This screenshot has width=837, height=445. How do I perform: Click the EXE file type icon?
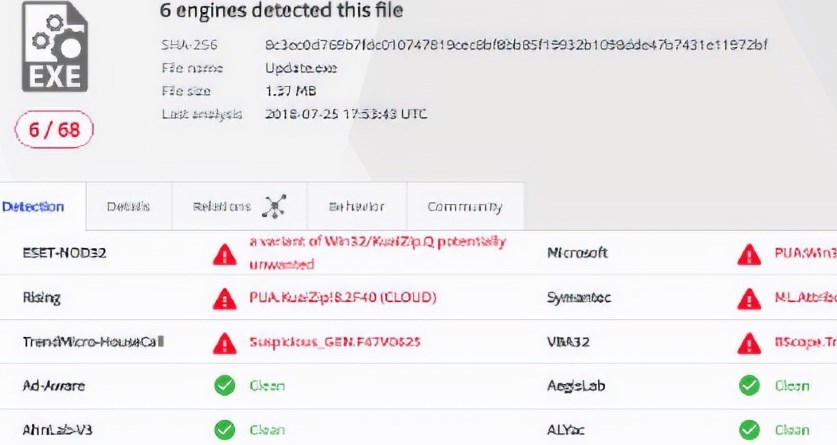(54, 47)
